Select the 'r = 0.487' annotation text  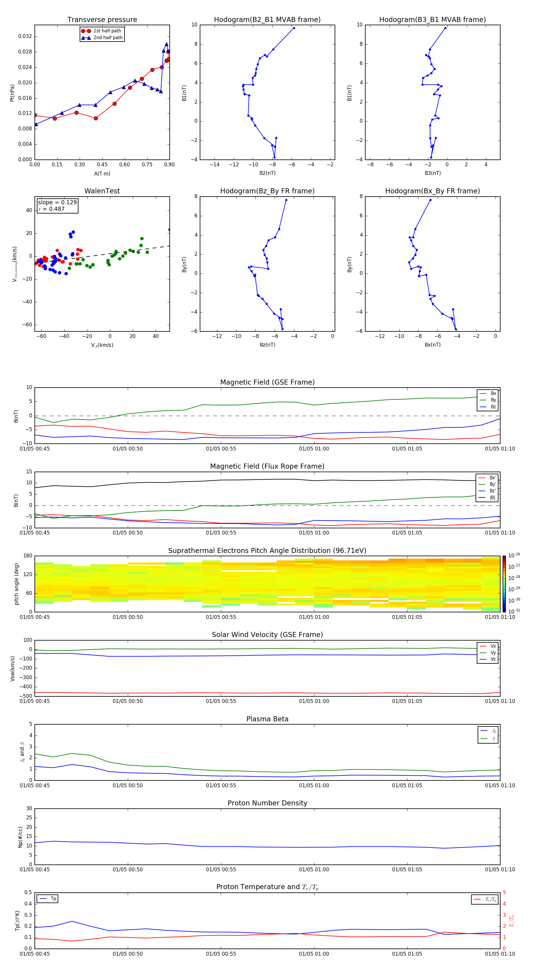coord(51,209)
